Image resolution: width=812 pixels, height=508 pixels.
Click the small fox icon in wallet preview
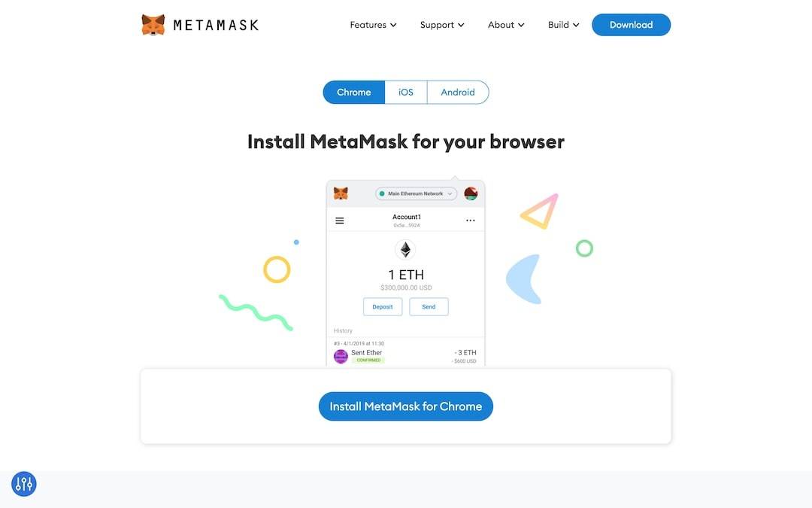(x=341, y=194)
